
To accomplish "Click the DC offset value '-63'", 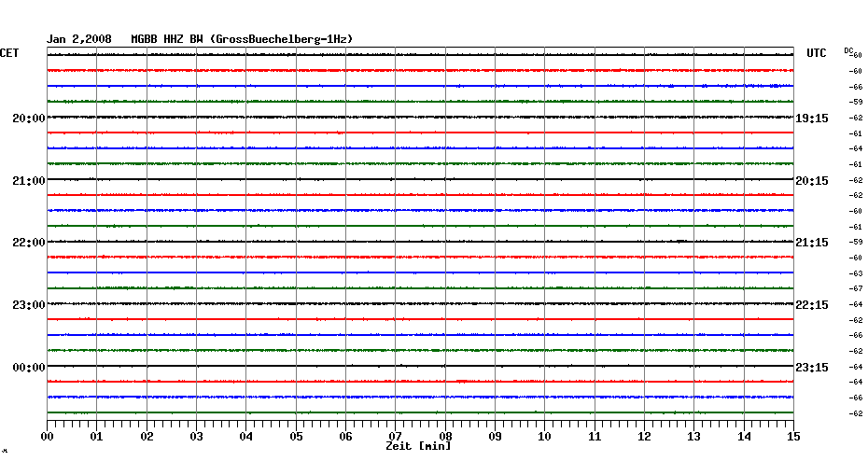I will click(x=856, y=273).
